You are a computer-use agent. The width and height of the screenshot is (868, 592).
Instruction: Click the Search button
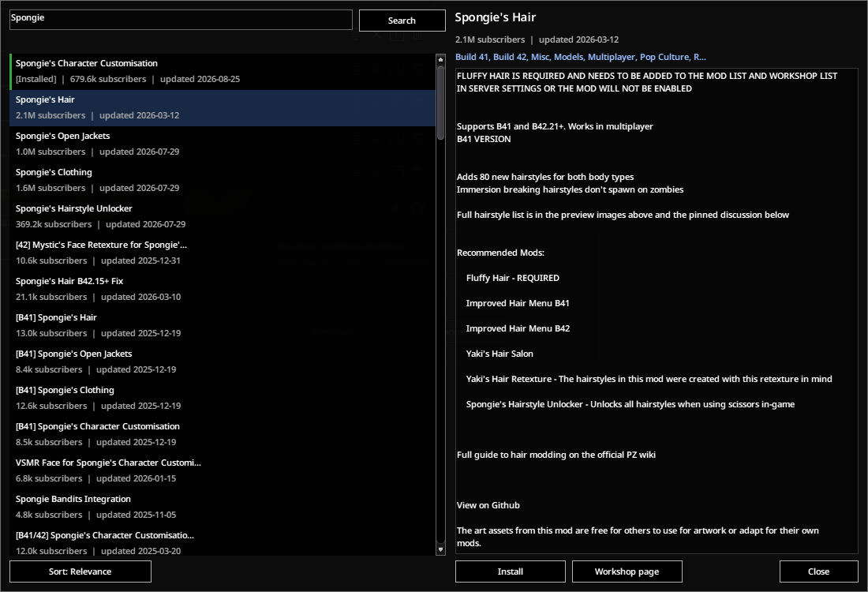(402, 21)
